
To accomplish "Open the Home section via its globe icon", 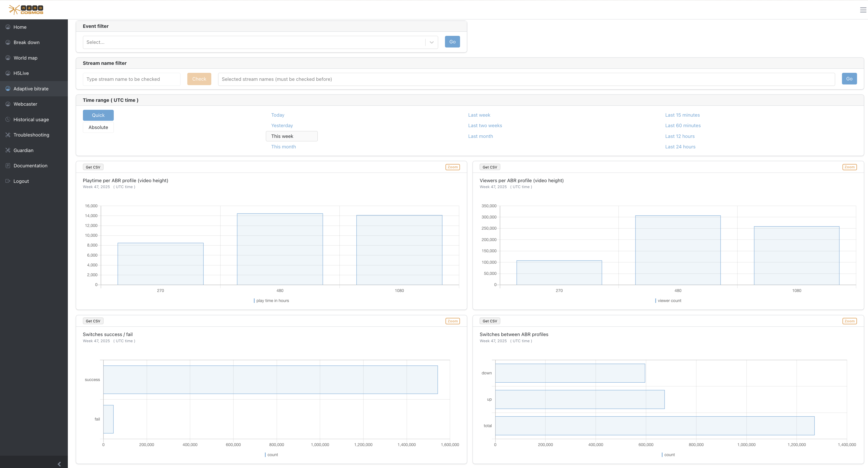I will 8,27.
